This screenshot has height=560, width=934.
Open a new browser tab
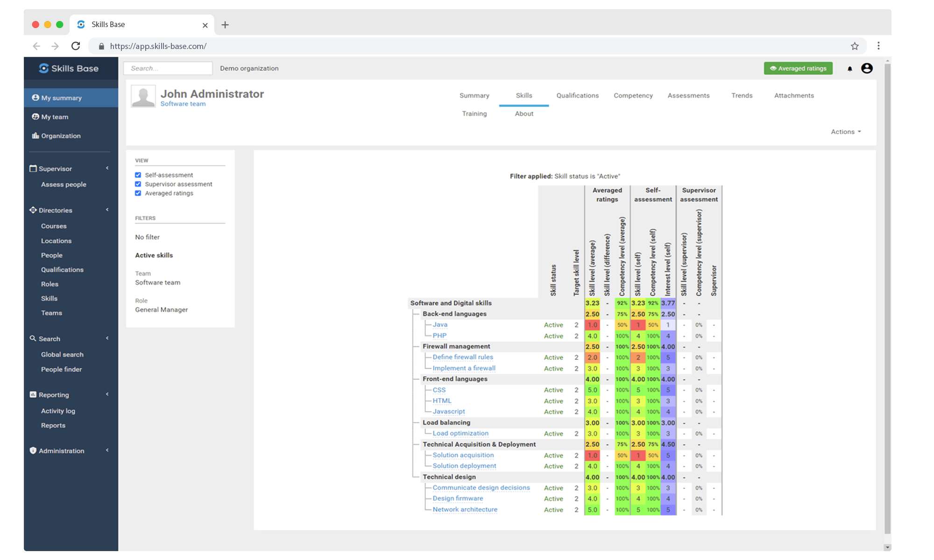tap(225, 25)
